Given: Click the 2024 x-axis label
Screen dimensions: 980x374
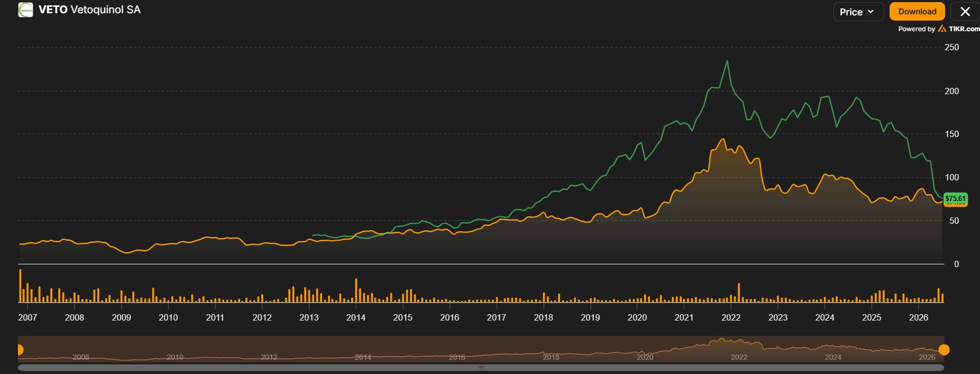Looking at the screenshot, I should coord(825,317).
